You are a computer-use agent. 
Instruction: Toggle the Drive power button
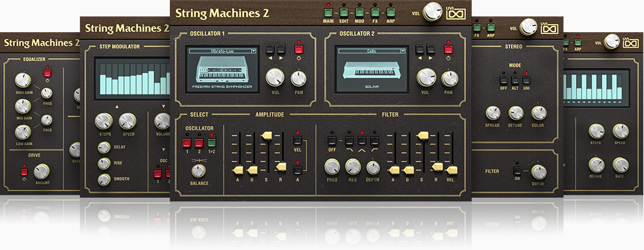pyautogui.click(x=25, y=171)
